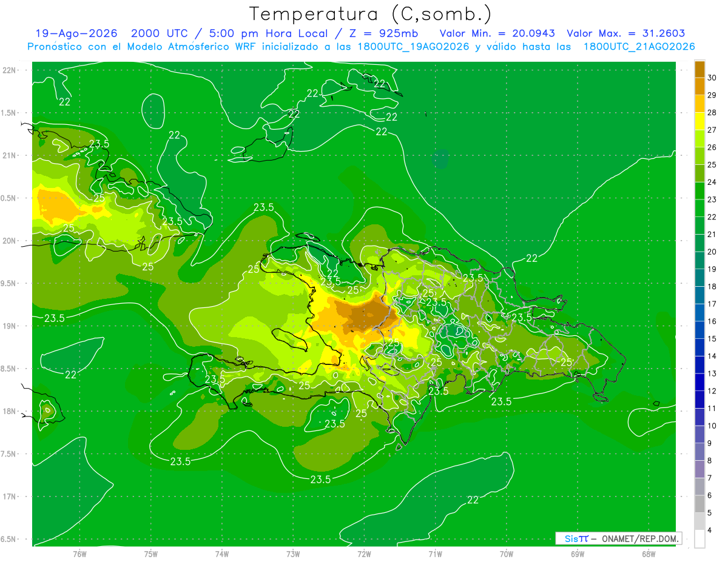Click the '30' label on the color scale
The image size is (728, 562).
[x=712, y=78]
